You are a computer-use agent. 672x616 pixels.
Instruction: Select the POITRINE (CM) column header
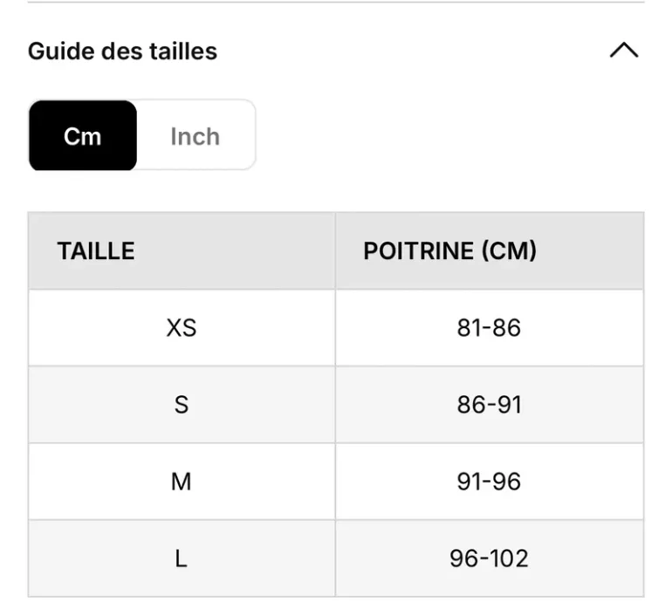(x=490, y=251)
